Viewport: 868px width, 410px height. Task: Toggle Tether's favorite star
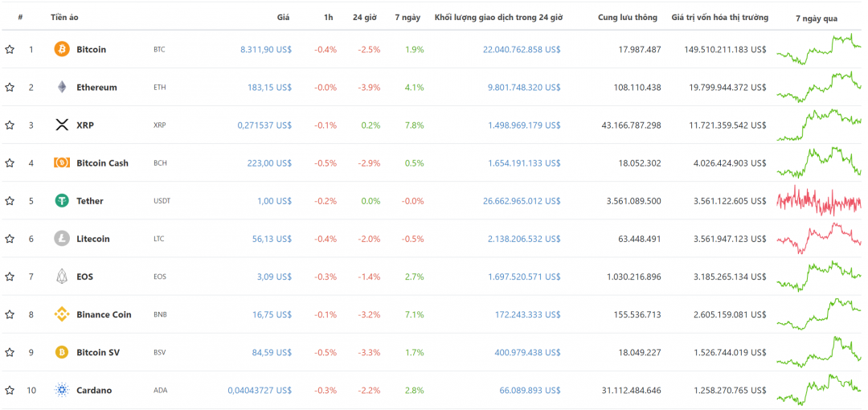(x=10, y=200)
